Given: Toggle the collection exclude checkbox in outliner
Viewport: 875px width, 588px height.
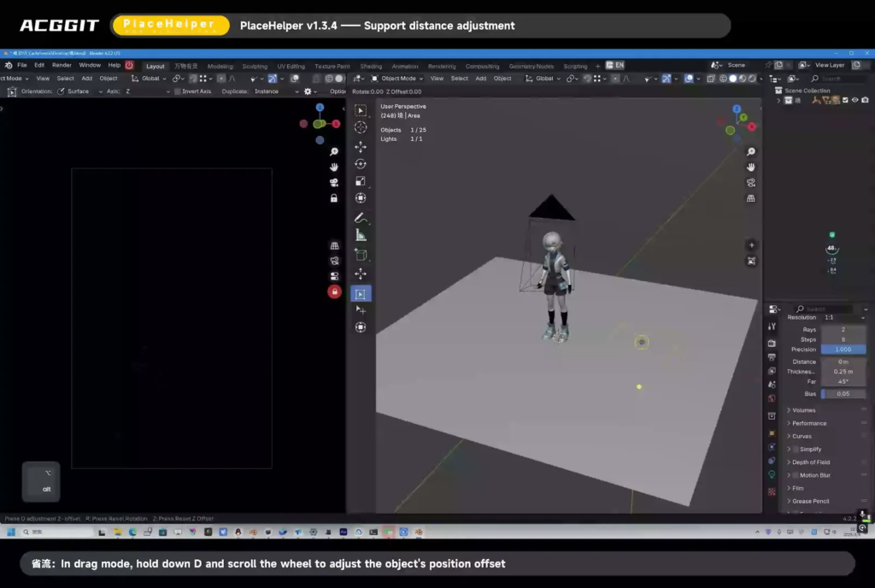Looking at the screenshot, I should pos(845,100).
